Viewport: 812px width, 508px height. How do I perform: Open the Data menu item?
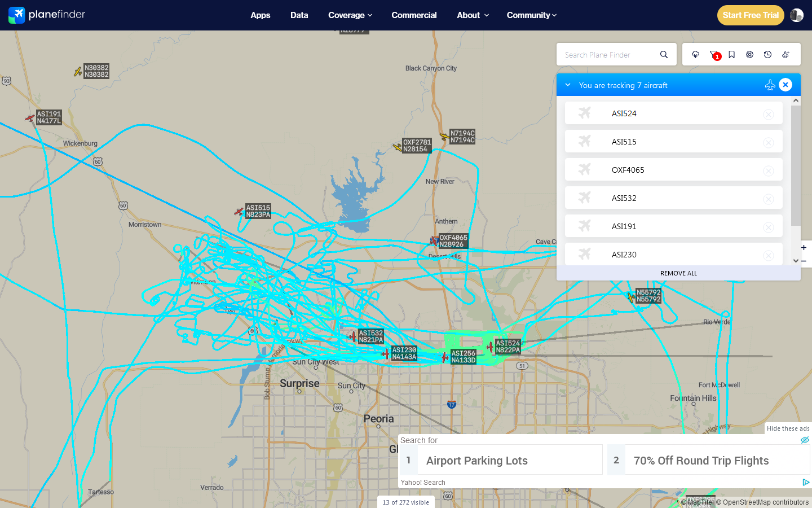click(x=299, y=15)
